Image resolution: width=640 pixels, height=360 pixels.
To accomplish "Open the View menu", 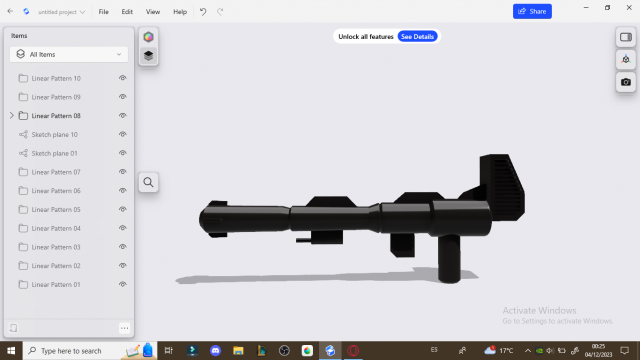I will coord(153,12).
